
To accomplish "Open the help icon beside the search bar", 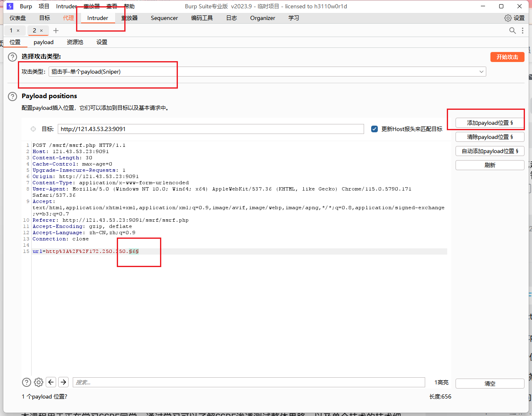I will [x=26, y=382].
